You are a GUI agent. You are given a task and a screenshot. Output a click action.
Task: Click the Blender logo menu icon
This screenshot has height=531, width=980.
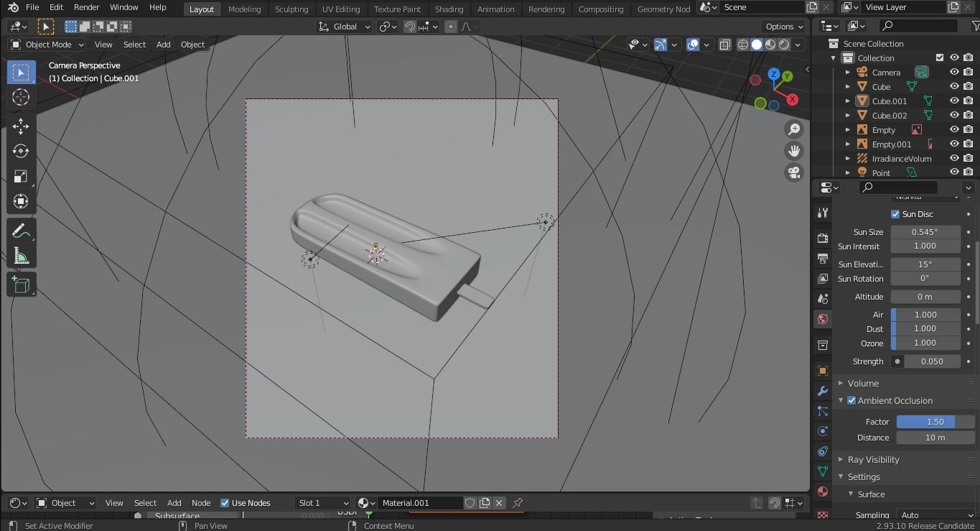[13, 7]
